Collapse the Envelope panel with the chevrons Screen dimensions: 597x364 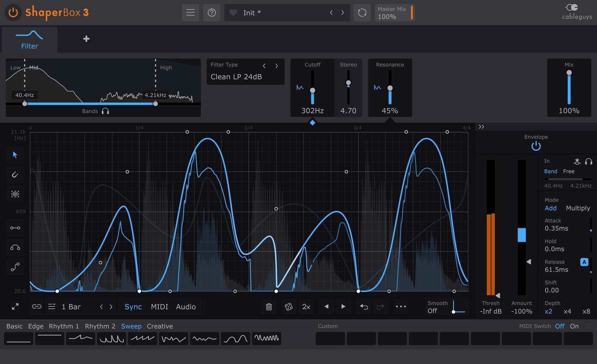tap(481, 127)
